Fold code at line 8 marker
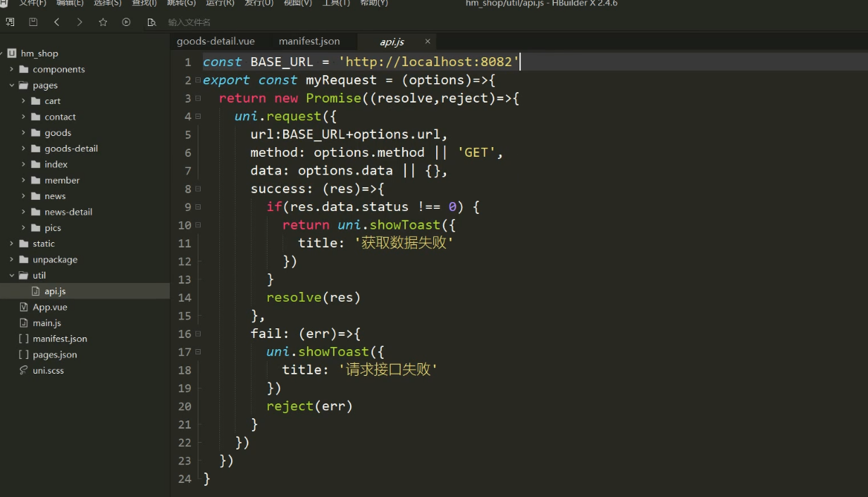868x497 pixels. click(x=198, y=189)
